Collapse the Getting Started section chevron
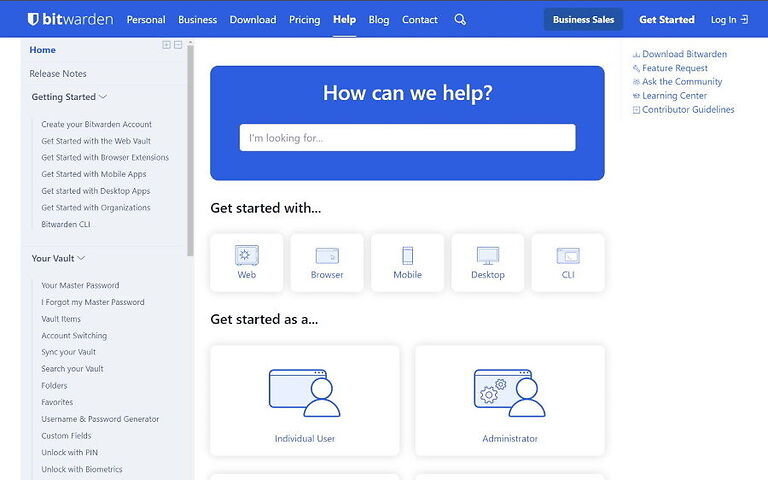 (103, 96)
